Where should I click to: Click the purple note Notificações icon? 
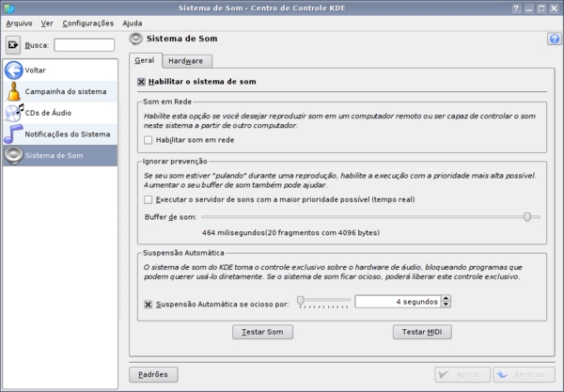[14, 134]
